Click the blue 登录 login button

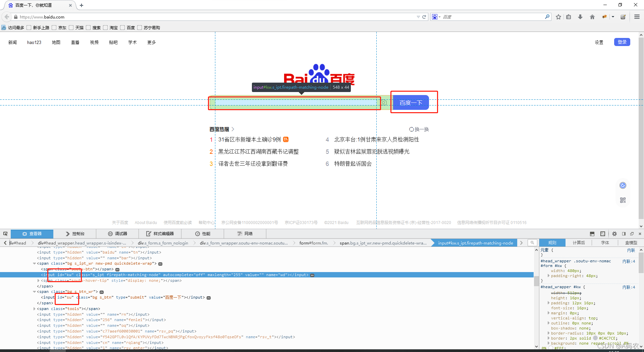622,42
